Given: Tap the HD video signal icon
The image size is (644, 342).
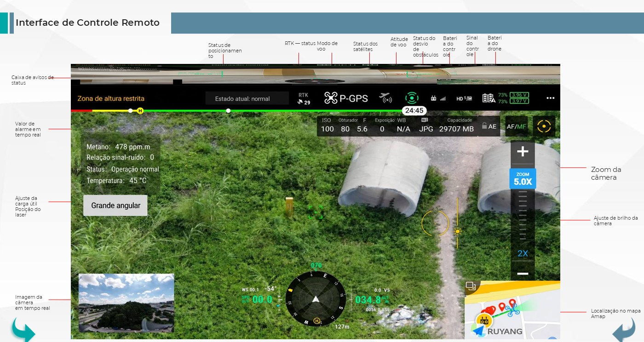Looking at the screenshot, I should pos(464,98).
